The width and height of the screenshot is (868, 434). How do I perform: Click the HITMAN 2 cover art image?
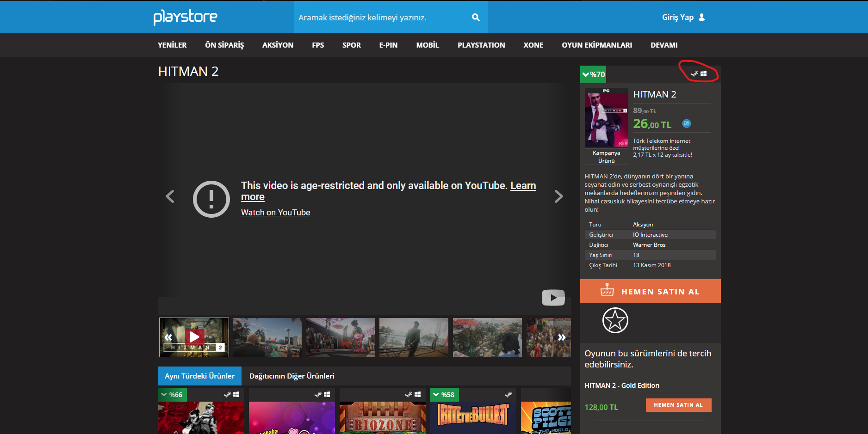pyautogui.click(x=607, y=118)
